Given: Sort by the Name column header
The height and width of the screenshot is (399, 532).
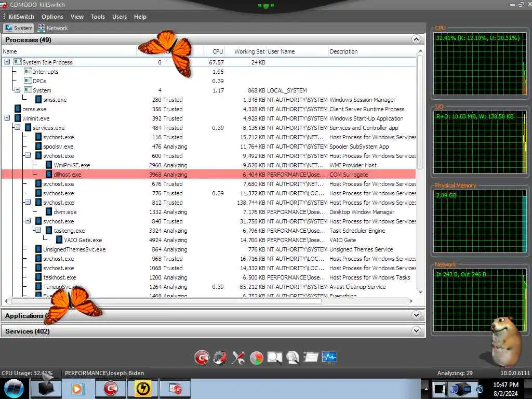Looking at the screenshot, I should (x=69, y=51).
